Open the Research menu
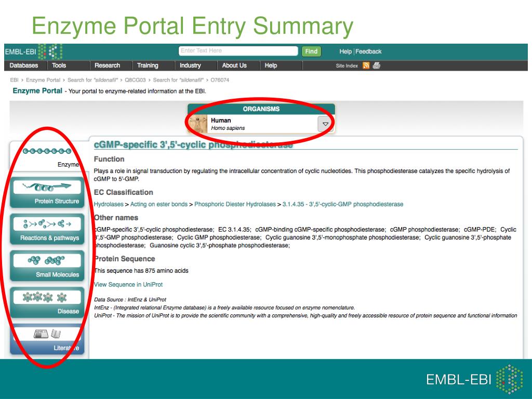Image resolution: width=532 pixels, height=399 pixels. 107,65
